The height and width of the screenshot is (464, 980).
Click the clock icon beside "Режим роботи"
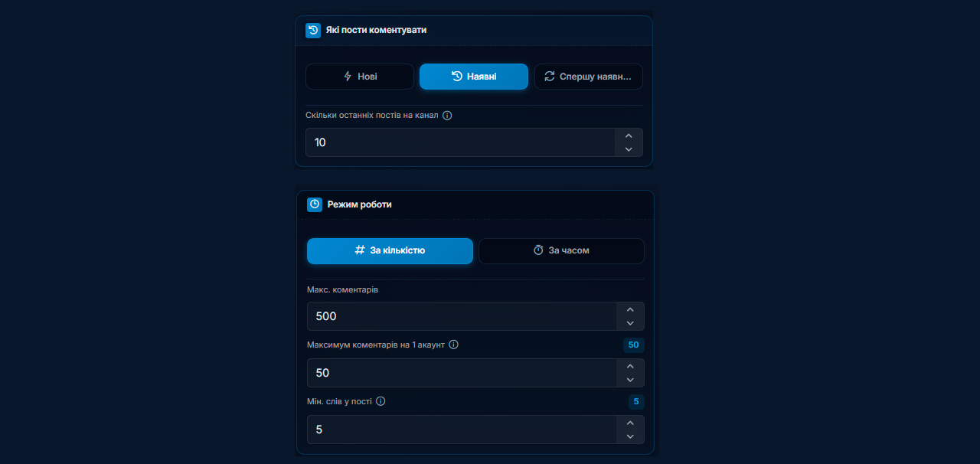click(315, 204)
